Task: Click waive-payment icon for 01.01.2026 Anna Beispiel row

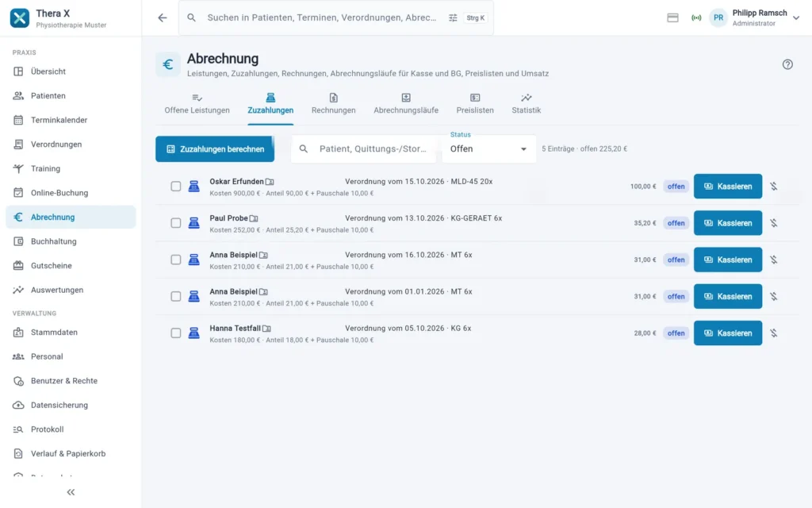Action: [x=774, y=297]
